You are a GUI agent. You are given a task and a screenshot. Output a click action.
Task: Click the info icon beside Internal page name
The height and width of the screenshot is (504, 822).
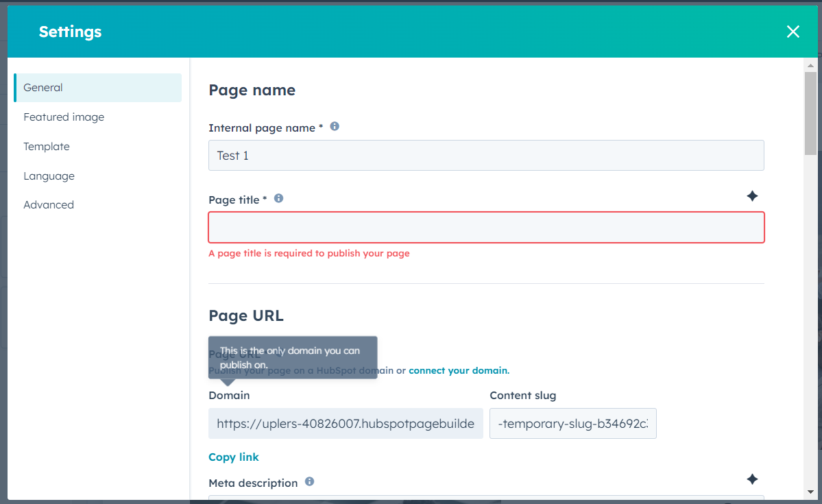[x=335, y=126]
